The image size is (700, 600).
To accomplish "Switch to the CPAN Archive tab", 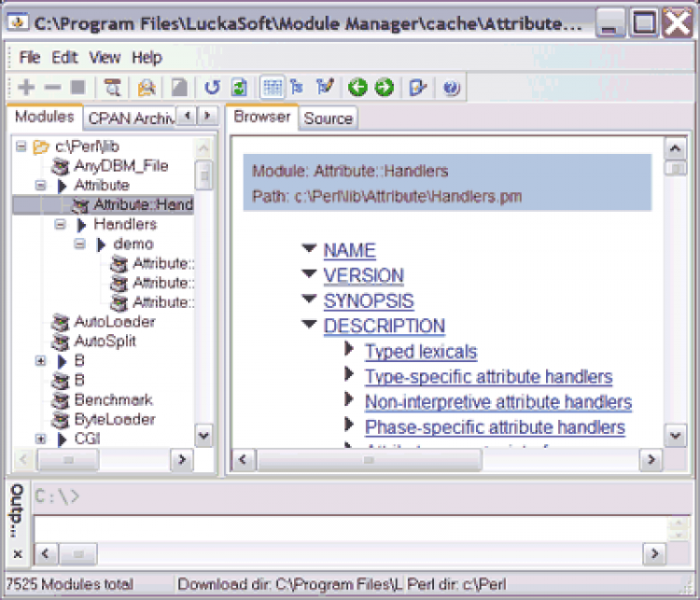I will (130, 119).
